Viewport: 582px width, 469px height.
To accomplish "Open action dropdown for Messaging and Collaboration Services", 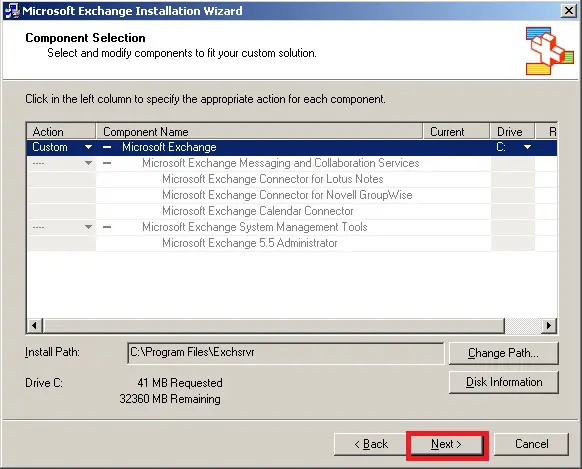I will [x=88, y=163].
